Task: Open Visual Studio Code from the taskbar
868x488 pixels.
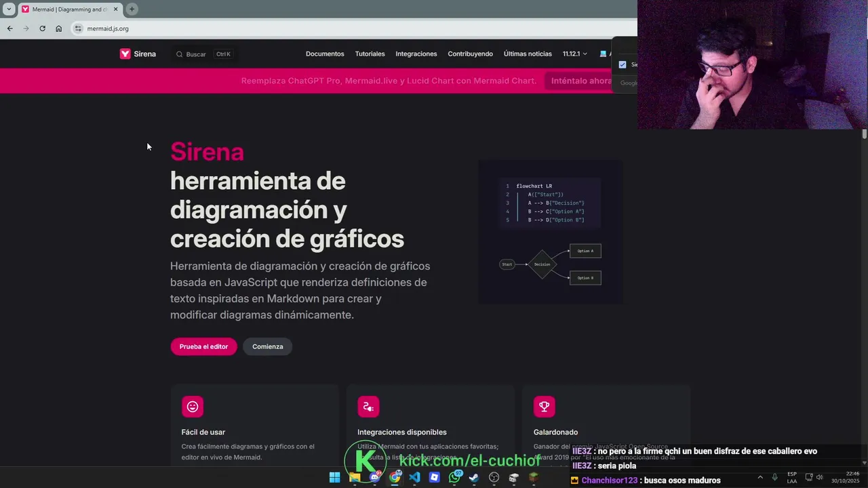Action: 414,477
